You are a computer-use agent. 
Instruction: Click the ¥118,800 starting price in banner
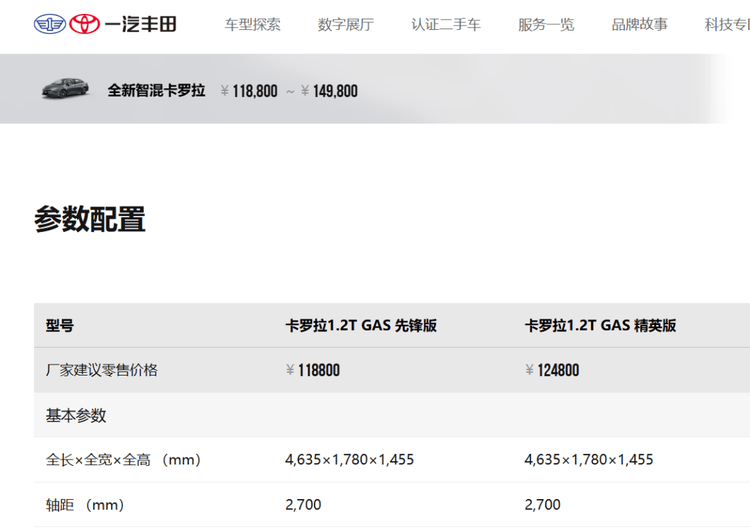(x=247, y=91)
